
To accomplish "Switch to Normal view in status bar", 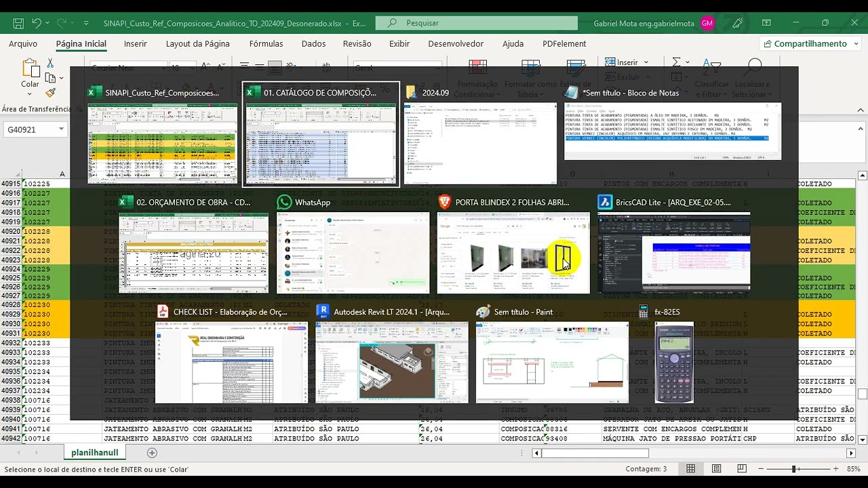I will tap(690, 469).
